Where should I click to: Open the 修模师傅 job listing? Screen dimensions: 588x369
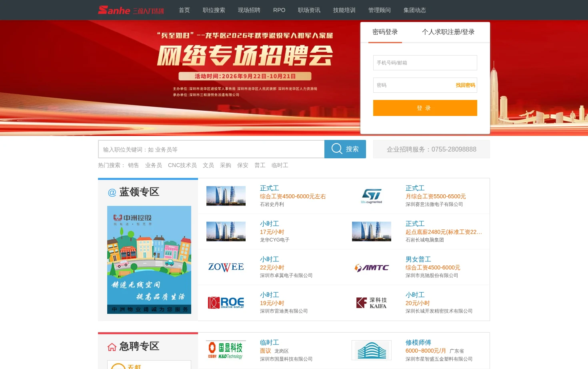418,342
